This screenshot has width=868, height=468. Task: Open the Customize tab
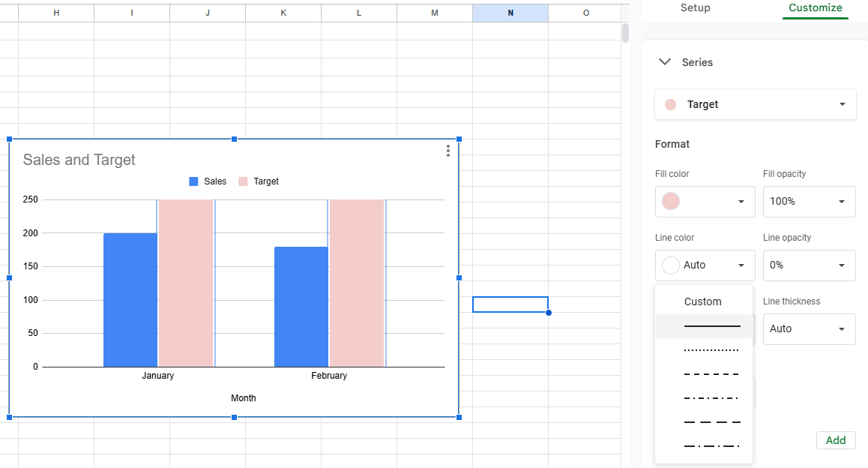[815, 7]
